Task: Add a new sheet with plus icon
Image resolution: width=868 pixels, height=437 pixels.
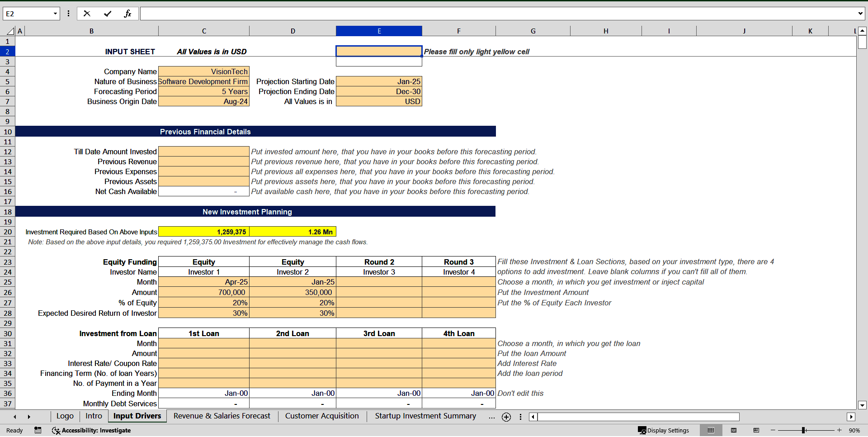Action: pos(506,417)
